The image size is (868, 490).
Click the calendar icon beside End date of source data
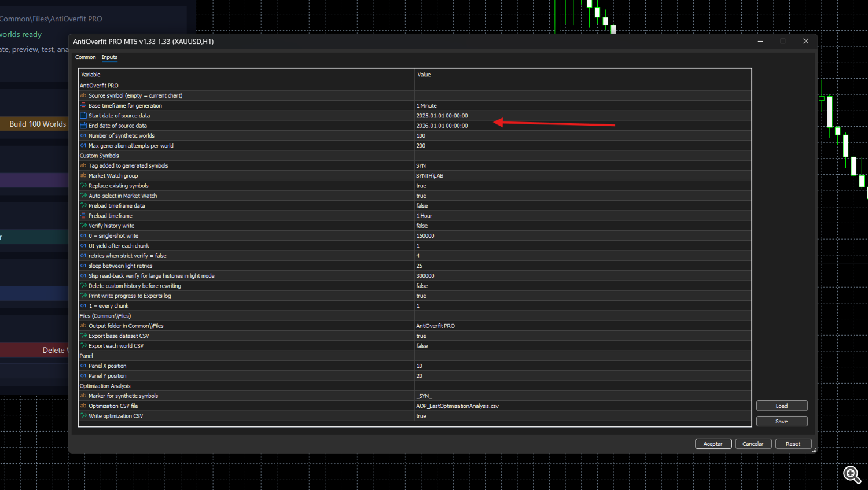click(83, 126)
